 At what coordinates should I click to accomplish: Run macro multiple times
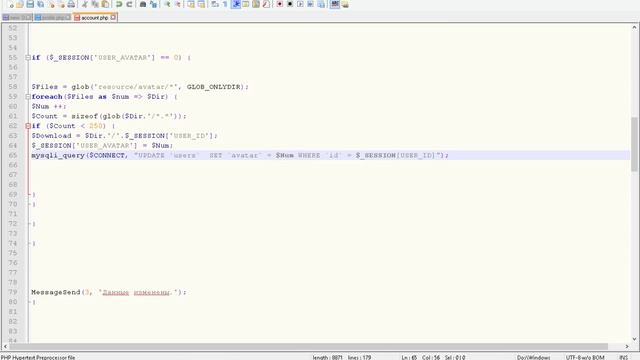[310, 4]
